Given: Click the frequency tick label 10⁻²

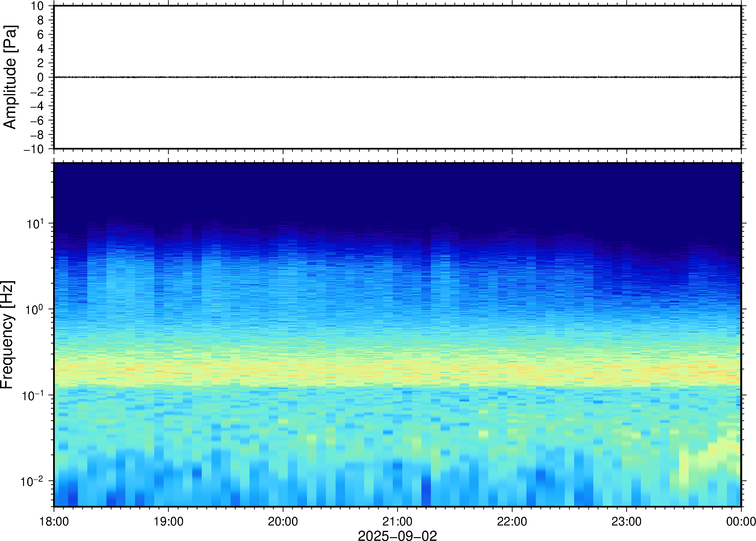Looking at the screenshot, I should point(32,481).
